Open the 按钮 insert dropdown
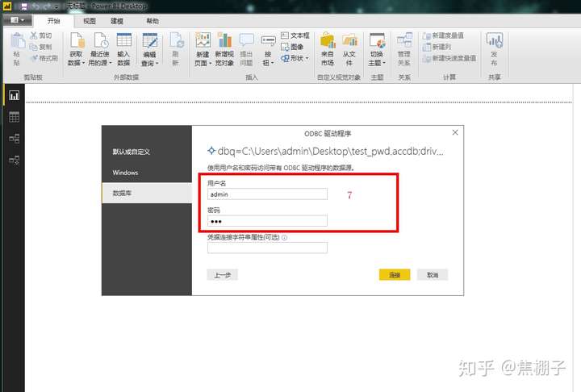 coord(268,49)
